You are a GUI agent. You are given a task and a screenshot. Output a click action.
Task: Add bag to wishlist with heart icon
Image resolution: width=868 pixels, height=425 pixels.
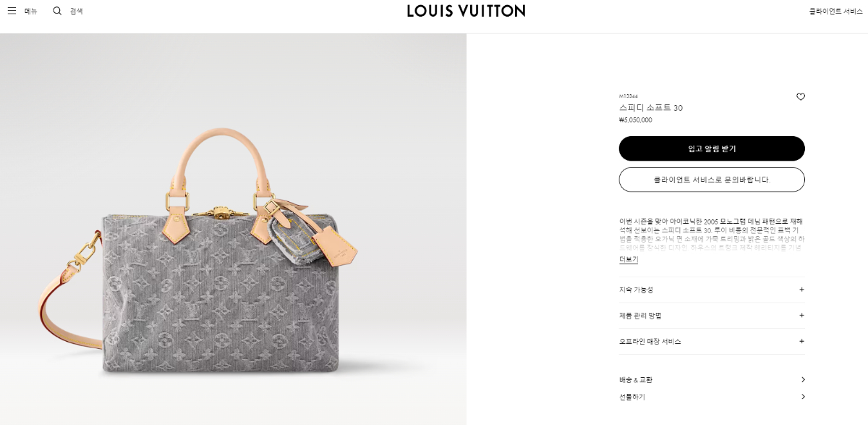pos(801,97)
